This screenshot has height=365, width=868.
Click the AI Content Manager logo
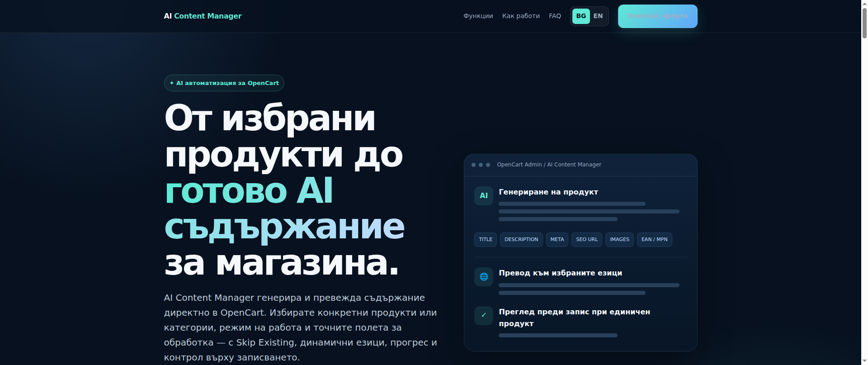point(203,16)
